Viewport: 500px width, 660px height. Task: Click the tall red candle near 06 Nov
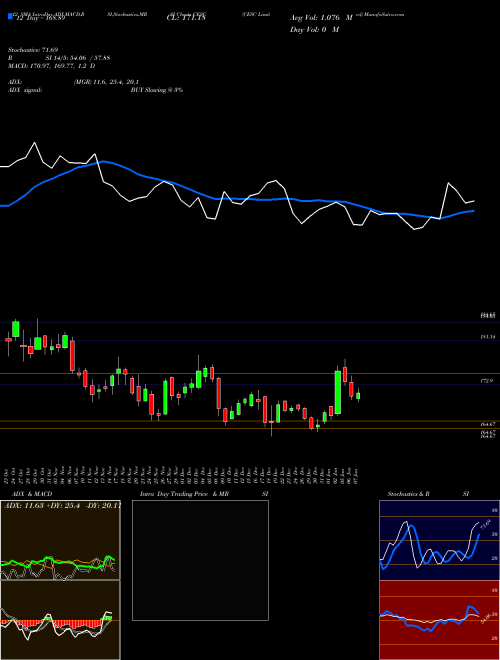tap(72, 356)
